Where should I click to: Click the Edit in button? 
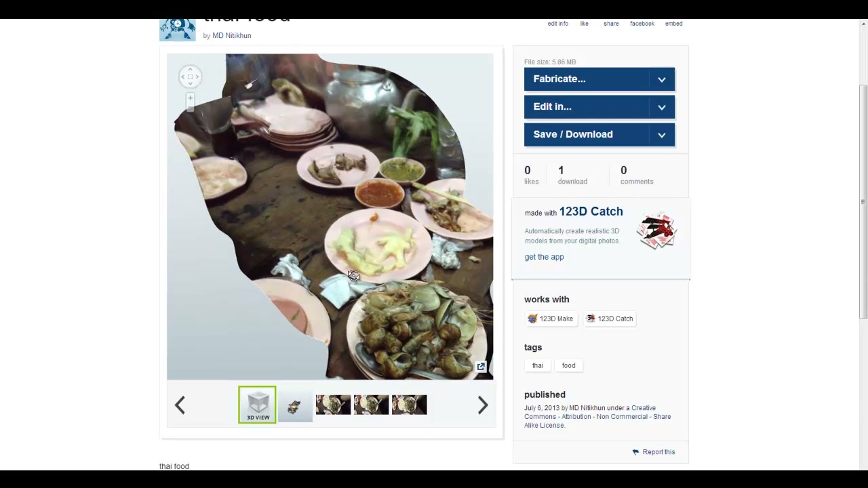click(599, 107)
